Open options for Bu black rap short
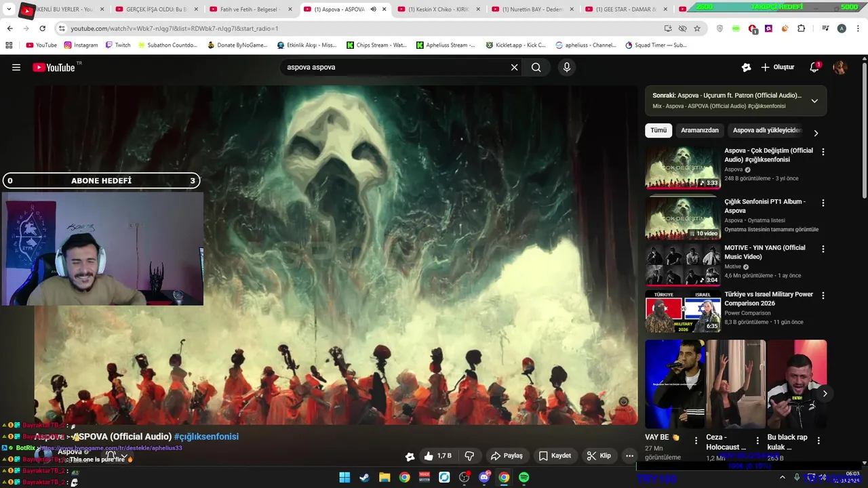 [818, 441]
